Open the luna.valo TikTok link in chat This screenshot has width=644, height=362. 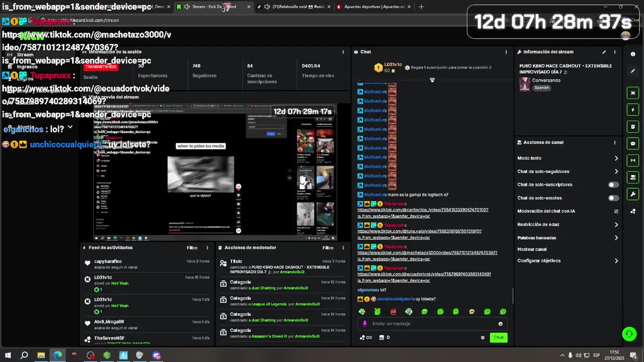click(420, 235)
